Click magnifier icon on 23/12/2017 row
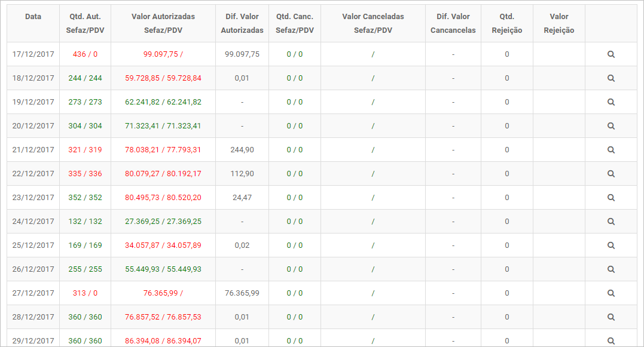The width and height of the screenshot is (644, 347). [x=611, y=197]
